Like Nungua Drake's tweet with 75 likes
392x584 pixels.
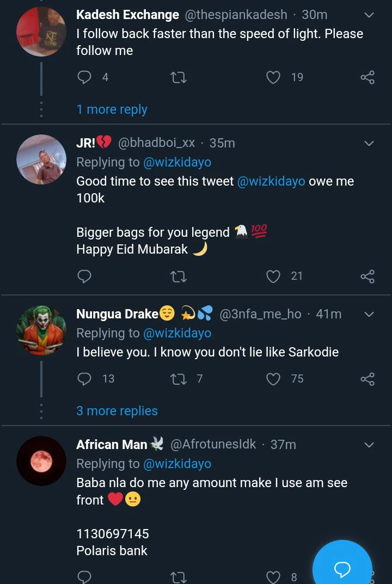(273, 379)
